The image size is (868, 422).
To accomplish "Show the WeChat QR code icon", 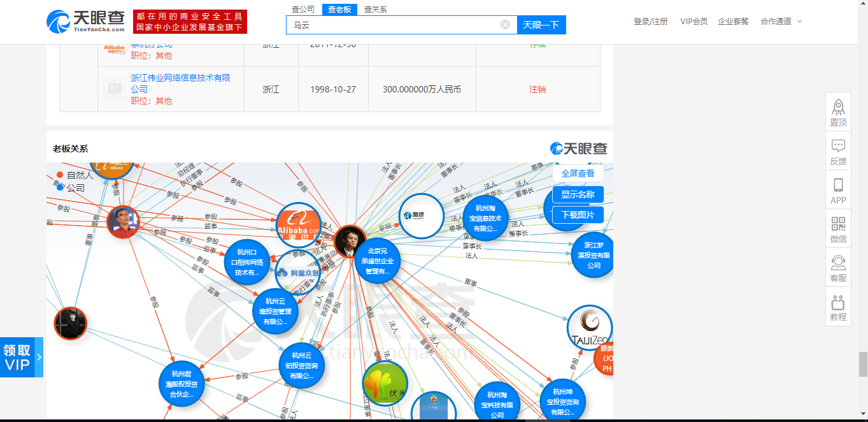I will [x=838, y=224].
